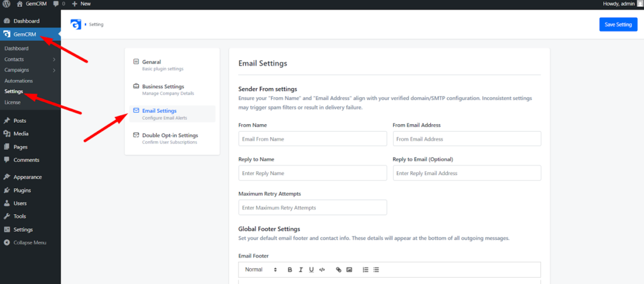Toggle underline formatting in footer editor

coord(311,270)
